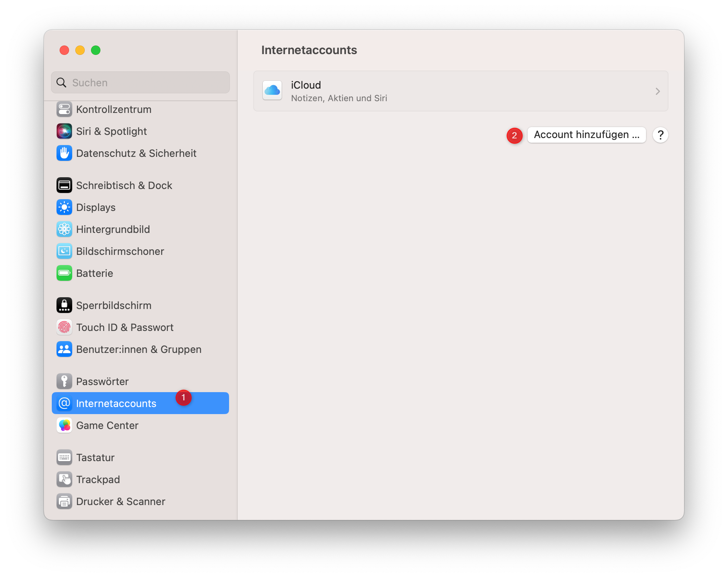This screenshot has width=728, height=578.
Task: Zoom the window with green button
Action: point(96,50)
